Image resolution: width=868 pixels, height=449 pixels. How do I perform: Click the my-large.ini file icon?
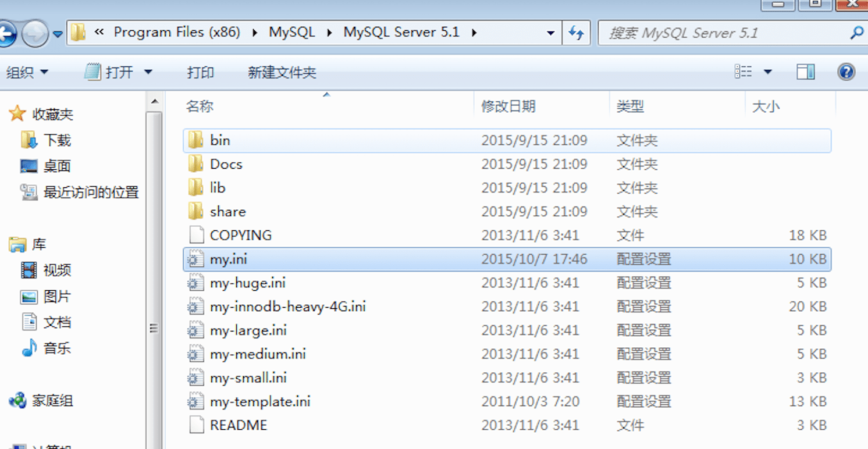196,330
